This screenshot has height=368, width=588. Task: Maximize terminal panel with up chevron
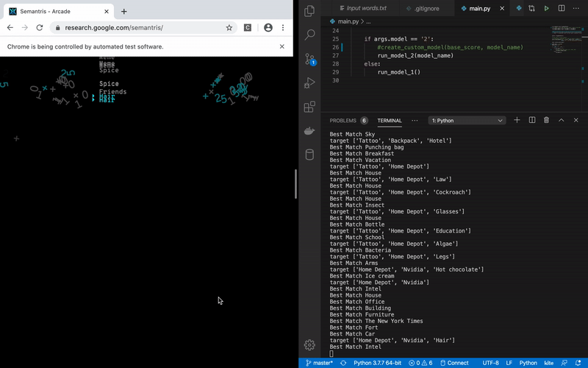pyautogui.click(x=562, y=120)
